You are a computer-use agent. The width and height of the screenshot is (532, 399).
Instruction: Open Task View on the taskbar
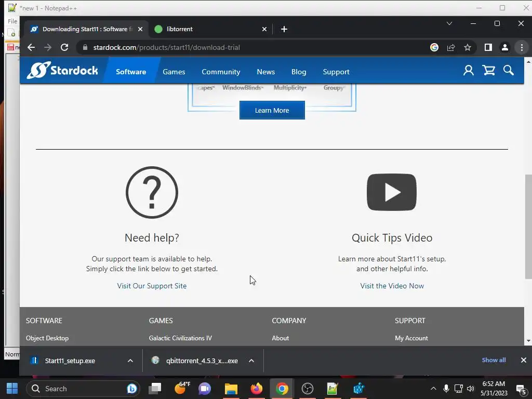(x=155, y=389)
